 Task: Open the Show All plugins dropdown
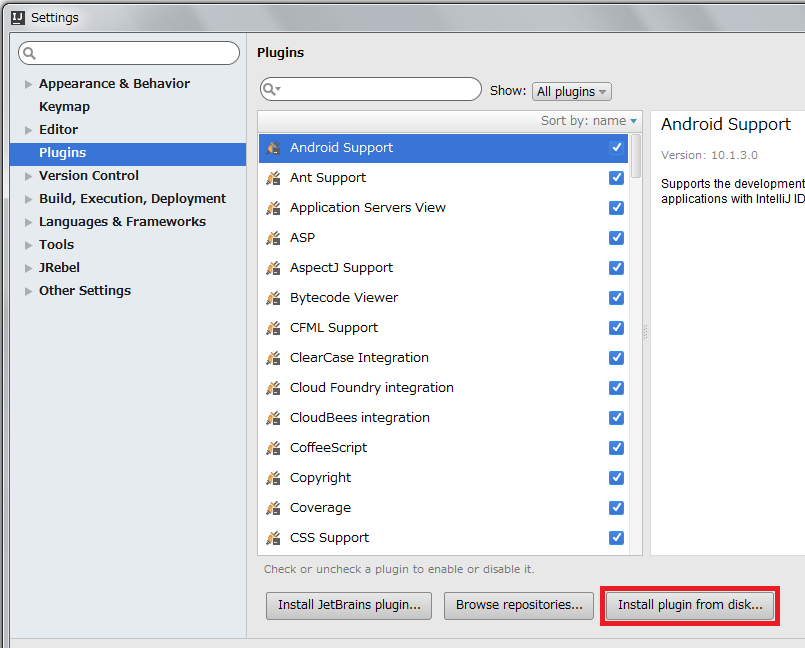571,92
